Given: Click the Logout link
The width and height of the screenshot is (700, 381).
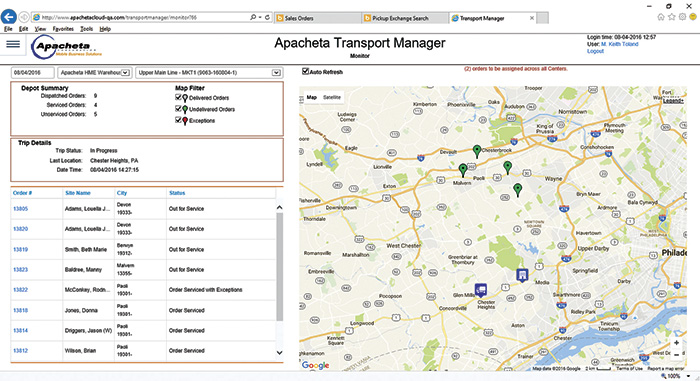Looking at the screenshot, I should (595, 51).
